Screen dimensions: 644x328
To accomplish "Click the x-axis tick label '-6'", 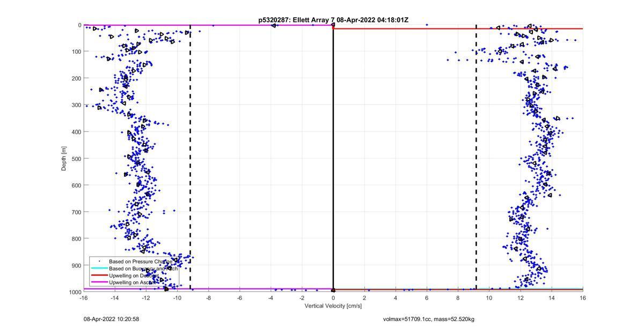I will coord(239,298).
